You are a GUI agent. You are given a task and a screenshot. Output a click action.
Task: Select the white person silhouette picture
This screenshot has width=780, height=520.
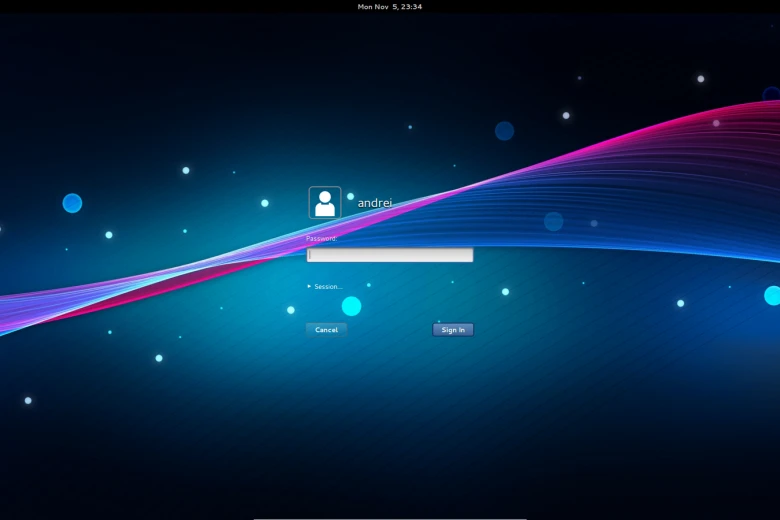coord(325,204)
